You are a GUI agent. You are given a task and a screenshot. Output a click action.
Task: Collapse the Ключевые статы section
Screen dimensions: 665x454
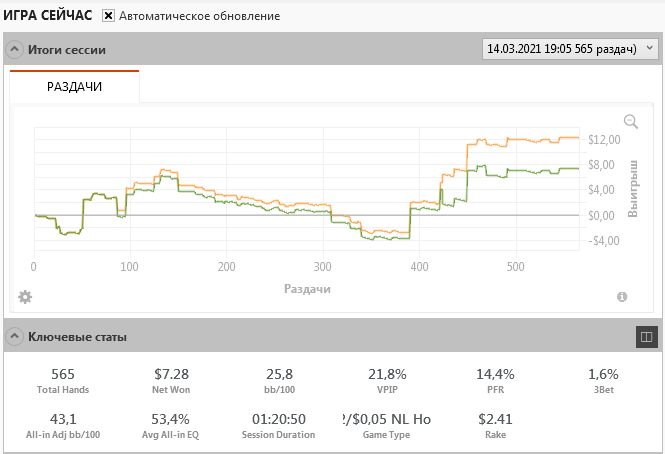point(14,336)
